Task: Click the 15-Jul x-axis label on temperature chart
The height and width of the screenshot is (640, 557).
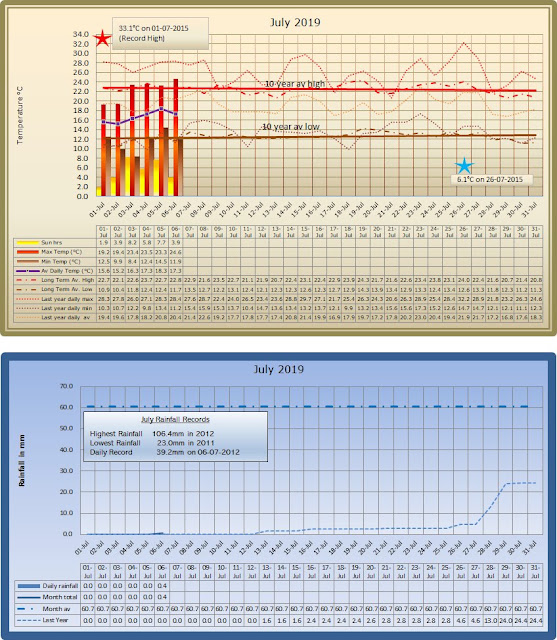Action: [x=299, y=209]
